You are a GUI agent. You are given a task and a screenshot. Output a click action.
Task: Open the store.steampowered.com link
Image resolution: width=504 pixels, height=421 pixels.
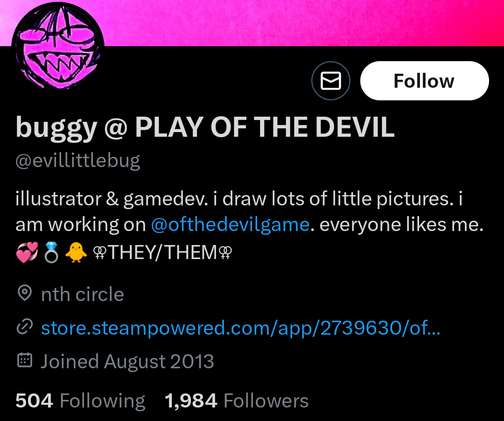point(241,328)
